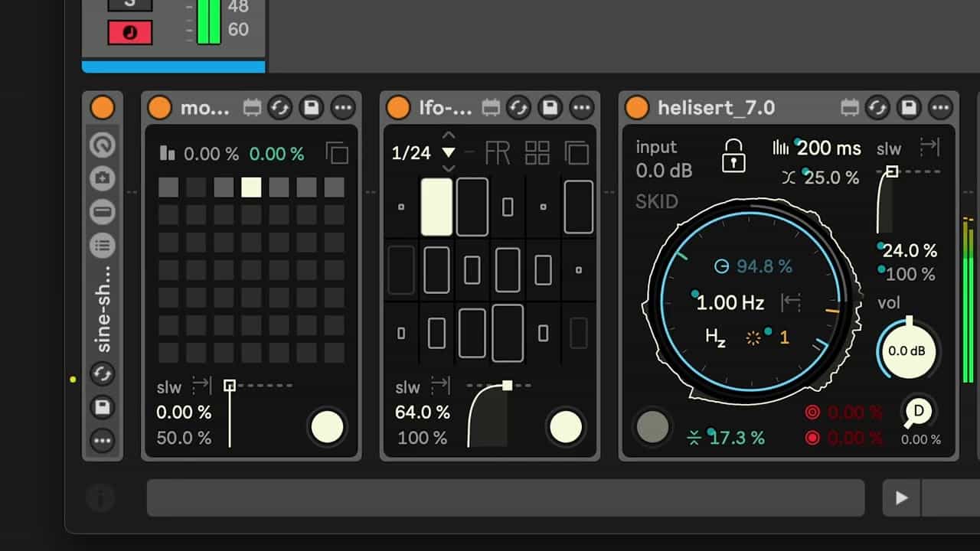Click the hot-swap icon on the mo... device
Viewport: 980px width, 551px height.
coord(280,108)
